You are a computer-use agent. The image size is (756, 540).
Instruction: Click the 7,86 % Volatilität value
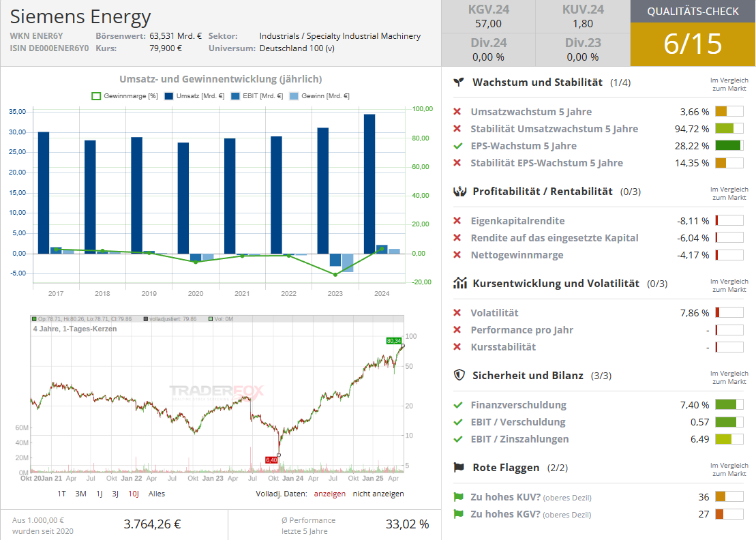[x=695, y=313]
